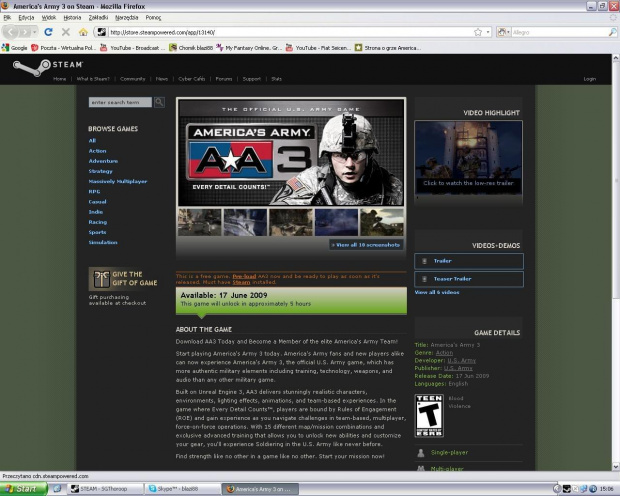
Task: Open the search engine selector icon
Action: [503, 32]
